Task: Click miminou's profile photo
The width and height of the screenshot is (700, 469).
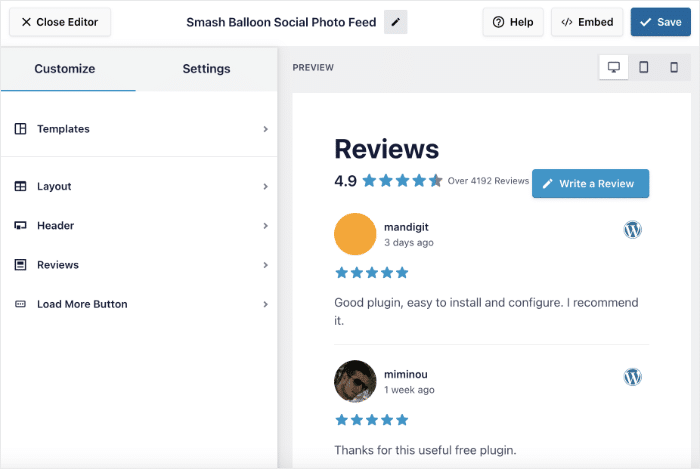Action: (355, 381)
